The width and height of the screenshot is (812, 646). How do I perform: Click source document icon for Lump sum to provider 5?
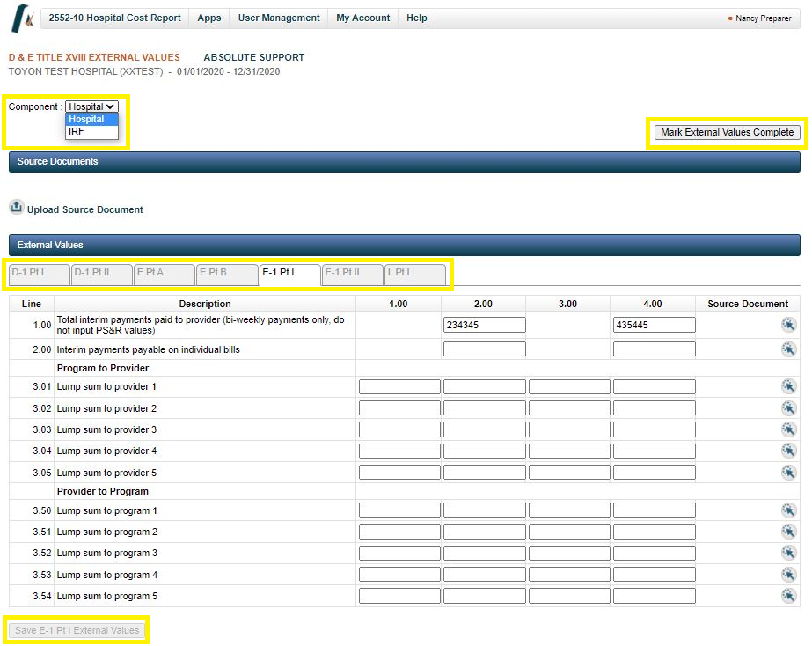tap(788, 473)
